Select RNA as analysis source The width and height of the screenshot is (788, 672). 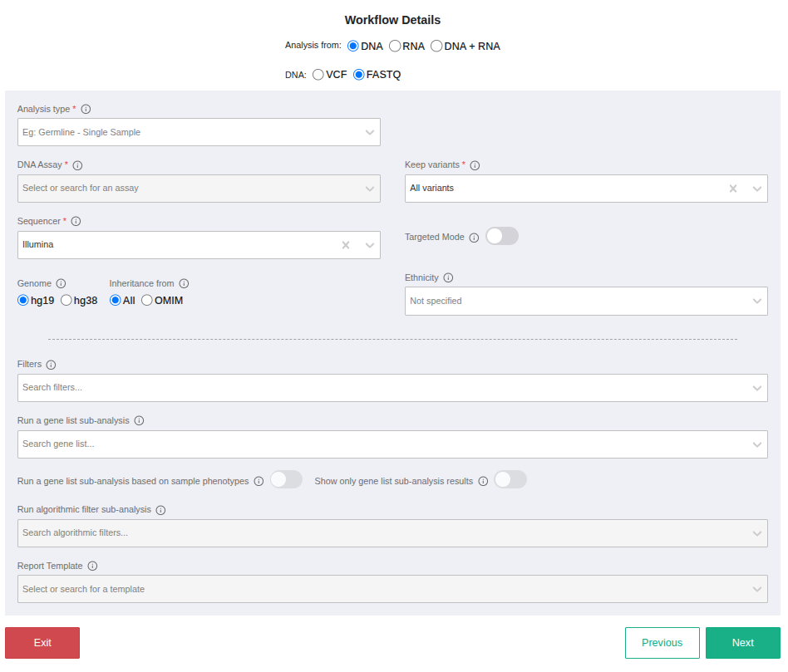tap(395, 47)
